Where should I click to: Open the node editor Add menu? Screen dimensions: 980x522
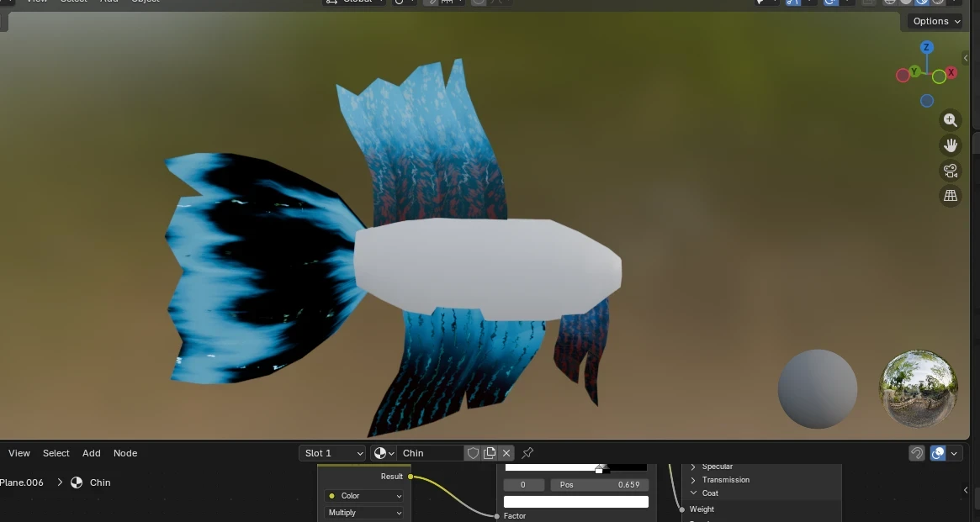click(x=91, y=453)
